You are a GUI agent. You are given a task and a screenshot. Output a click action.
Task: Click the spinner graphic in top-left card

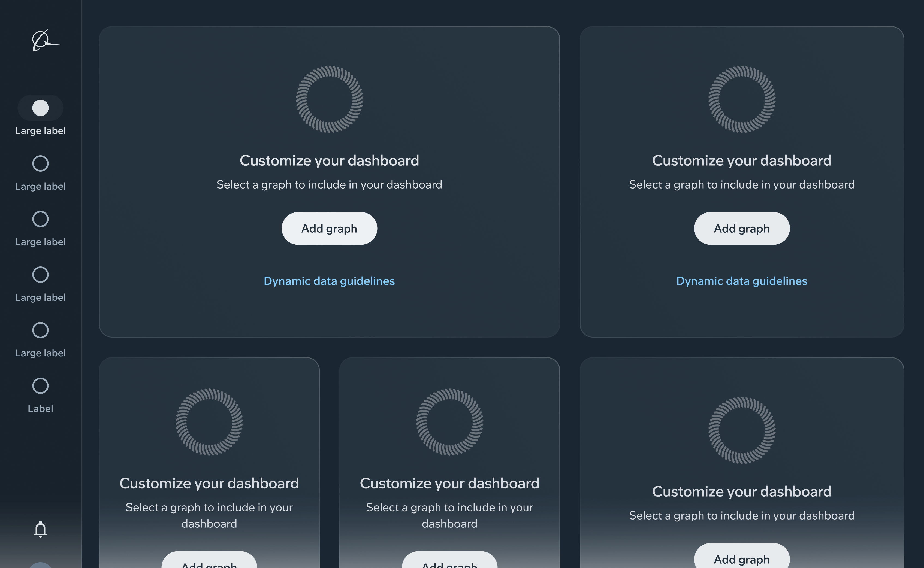(x=329, y=99)
